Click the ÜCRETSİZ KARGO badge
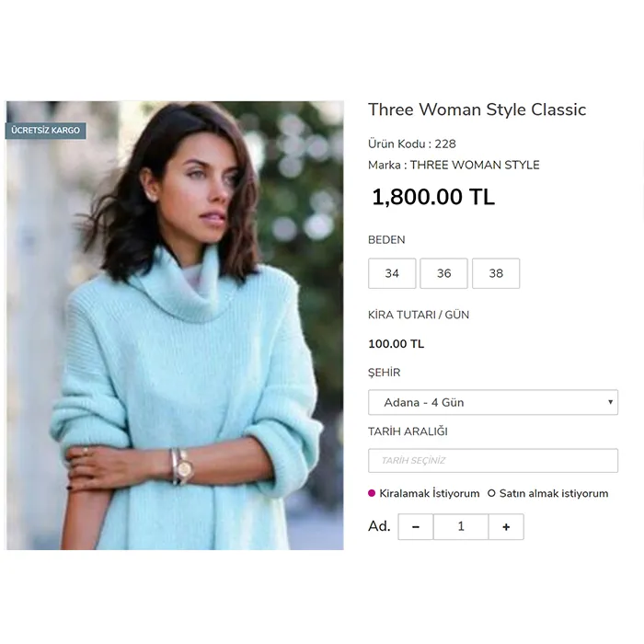This screenshot has width=644, height=644. (x=46, y=131)
